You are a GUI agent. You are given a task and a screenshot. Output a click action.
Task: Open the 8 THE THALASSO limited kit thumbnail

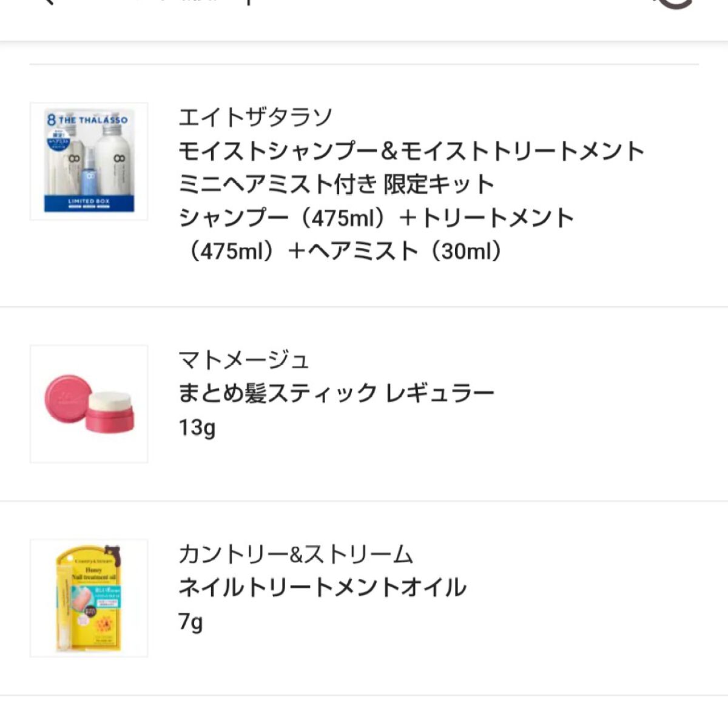pos(89,159)
